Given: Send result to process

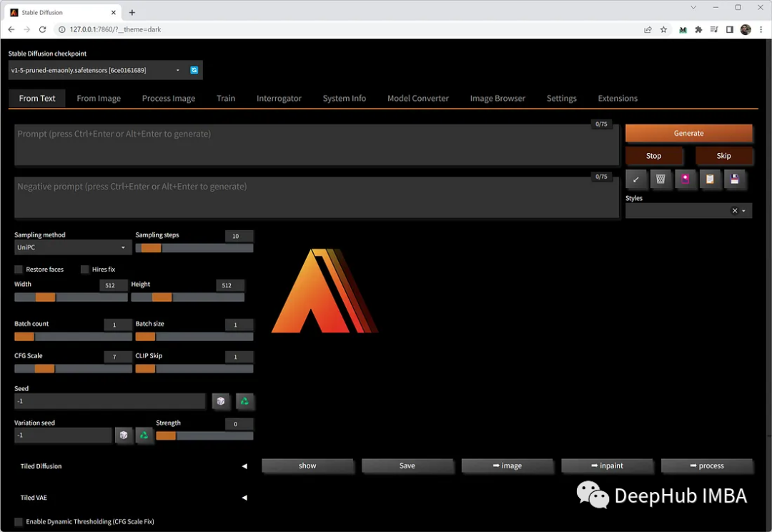Looking at the screenshot, I should point(706,465).
